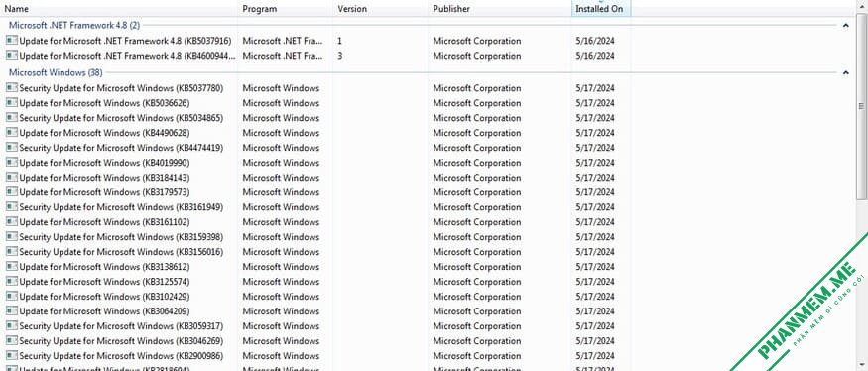Select Update for Microsoft Windows (KB3184143)
The image size is (868, 371).
pyautogui.click(x=104, y=178)
